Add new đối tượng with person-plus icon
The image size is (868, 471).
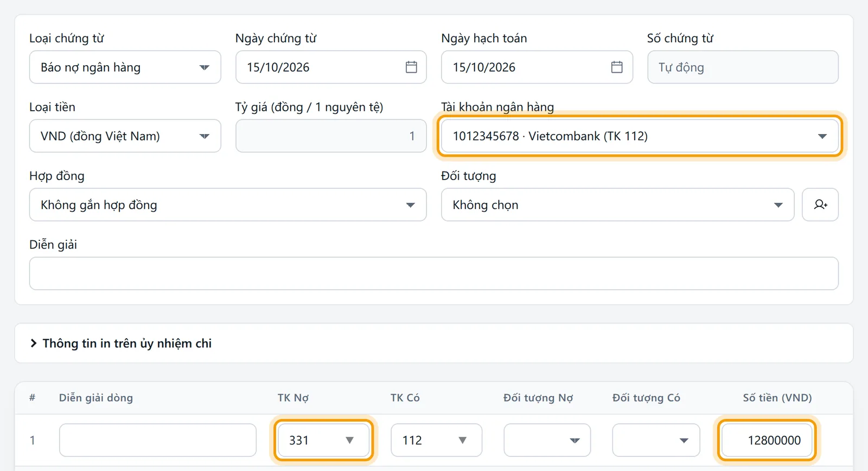pos(820,205)
